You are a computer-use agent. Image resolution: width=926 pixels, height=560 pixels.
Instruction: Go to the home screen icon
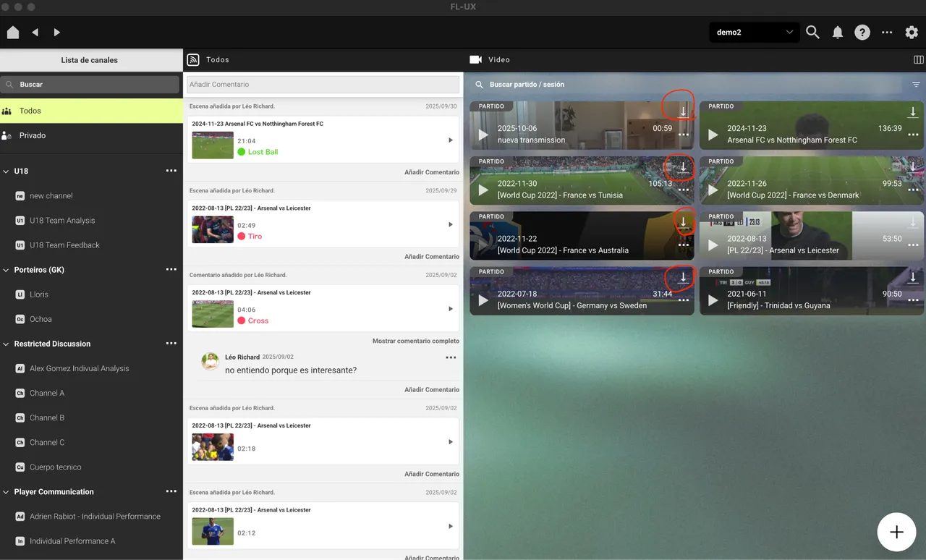[13, 33]
